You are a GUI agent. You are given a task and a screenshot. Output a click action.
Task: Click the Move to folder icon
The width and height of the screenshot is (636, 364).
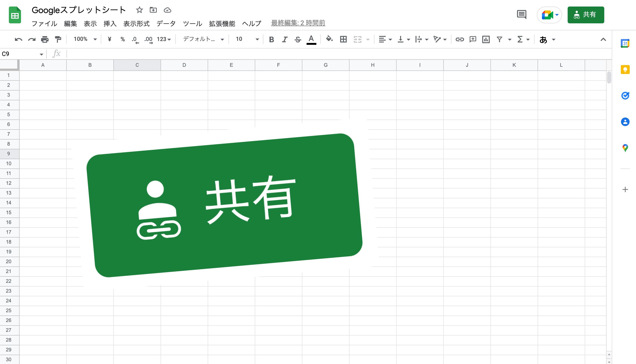(153, 10)
